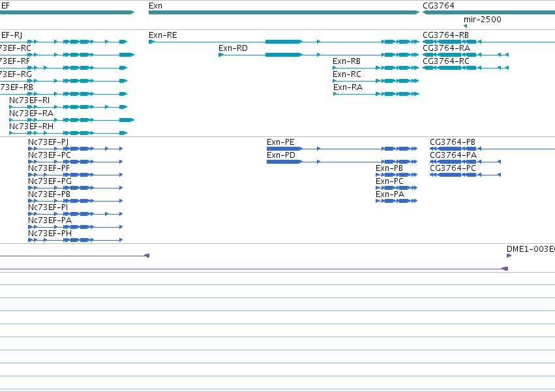Click the Nc73EF-RI transcript label

(29, 100)
